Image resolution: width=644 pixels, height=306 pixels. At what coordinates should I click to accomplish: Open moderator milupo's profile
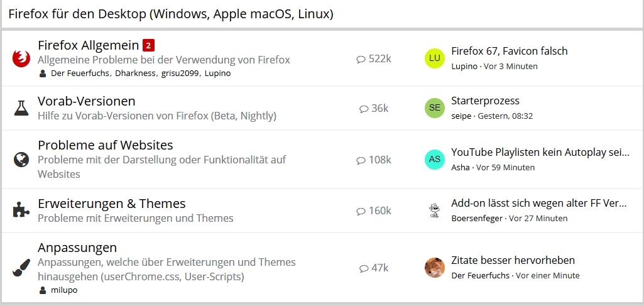click(64, 290)
